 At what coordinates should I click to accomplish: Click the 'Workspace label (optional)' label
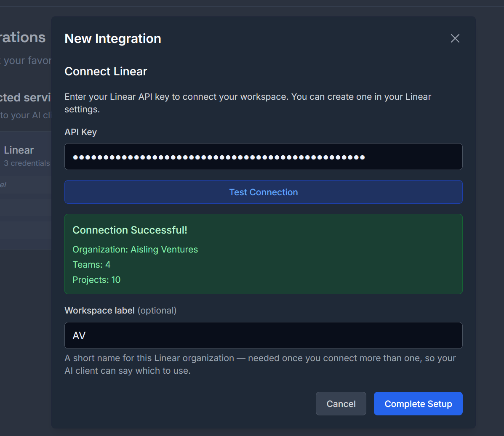[x=120, y=310]
